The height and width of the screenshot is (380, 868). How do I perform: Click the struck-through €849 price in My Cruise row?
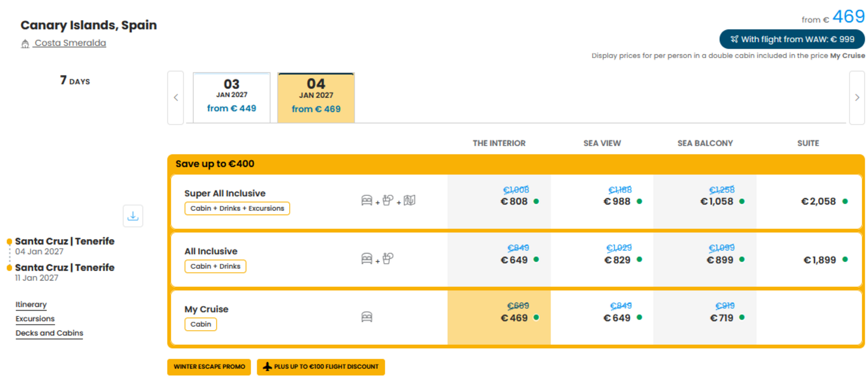tap(621, 306)
